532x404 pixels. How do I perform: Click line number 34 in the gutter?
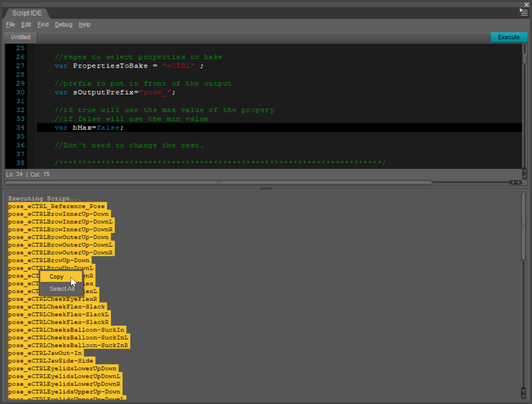pyautogui.click(x=20, y=128)
